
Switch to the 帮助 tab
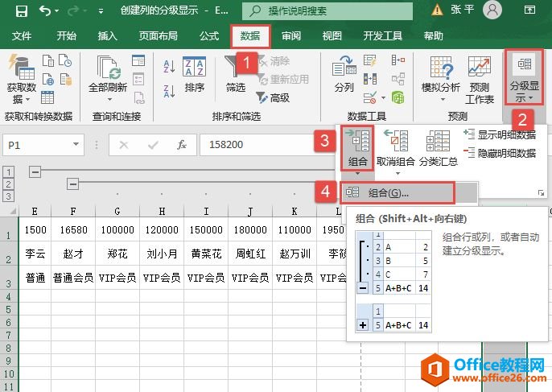(434, 36)
